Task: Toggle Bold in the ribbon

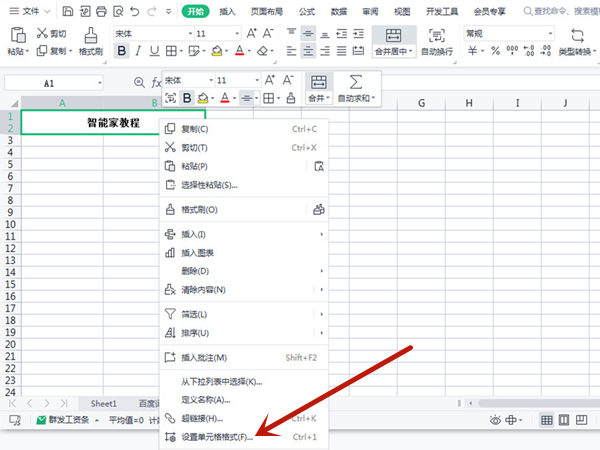Action: (122, 51)
